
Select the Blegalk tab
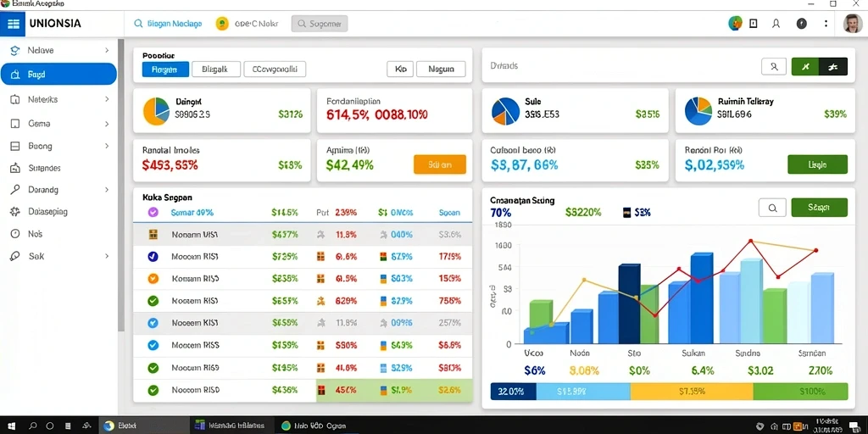[x=216, y=70]
